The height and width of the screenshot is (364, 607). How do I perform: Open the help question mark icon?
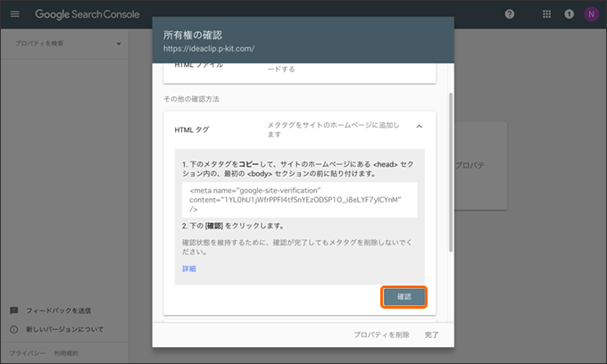pos(510,14)
